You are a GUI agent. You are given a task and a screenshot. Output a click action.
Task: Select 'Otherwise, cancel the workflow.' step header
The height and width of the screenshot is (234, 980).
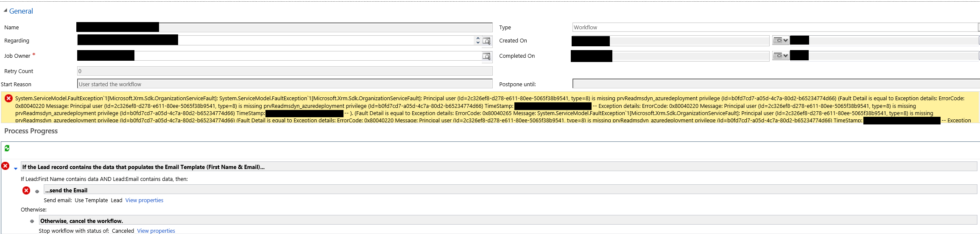[x=508, y=221]
